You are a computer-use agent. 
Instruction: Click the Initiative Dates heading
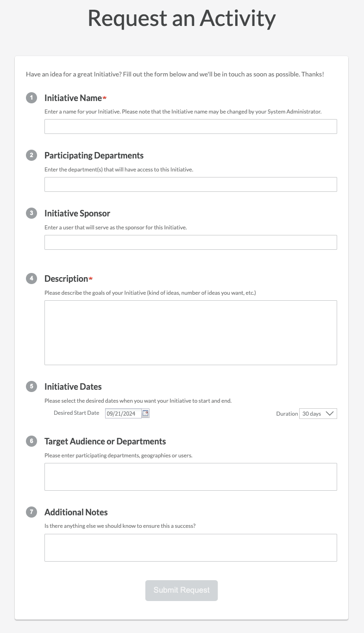73,386
